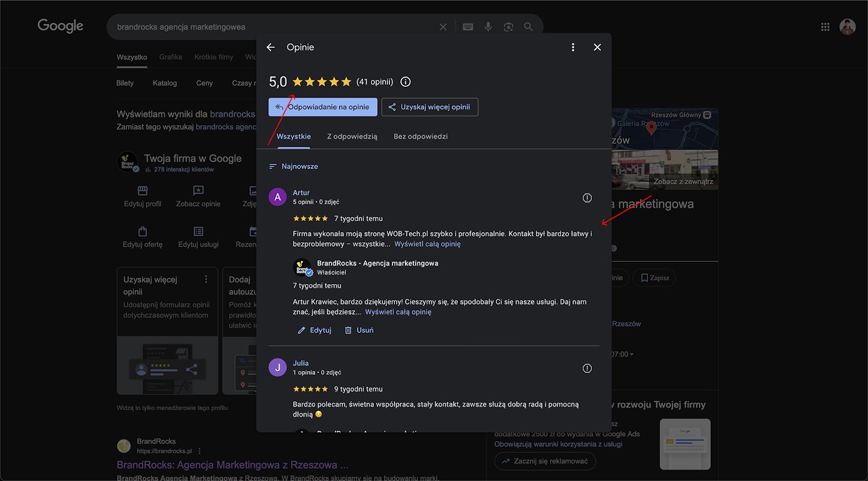Click the Odpowiadanie na opinie button

tap(323, 107)
